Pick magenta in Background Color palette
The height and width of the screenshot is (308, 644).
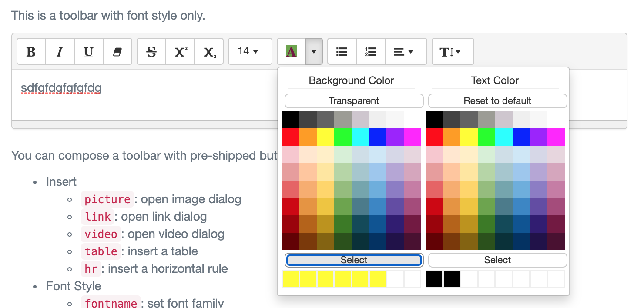point(413,137)
